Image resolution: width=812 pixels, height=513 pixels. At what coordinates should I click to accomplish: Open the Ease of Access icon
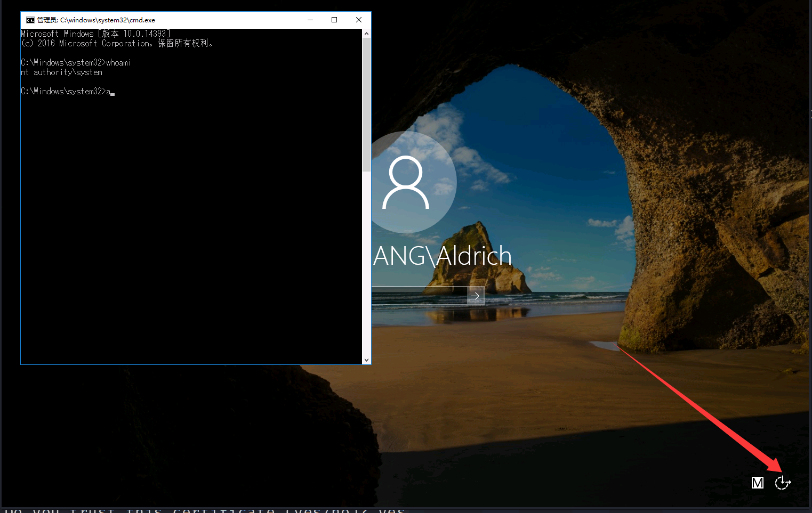[782, 483]
